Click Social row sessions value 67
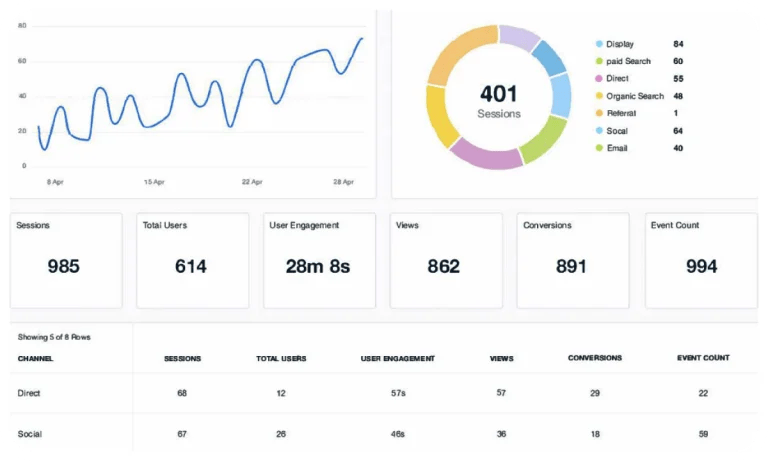This screenshot has width=768, height=461. click(182, 434)
